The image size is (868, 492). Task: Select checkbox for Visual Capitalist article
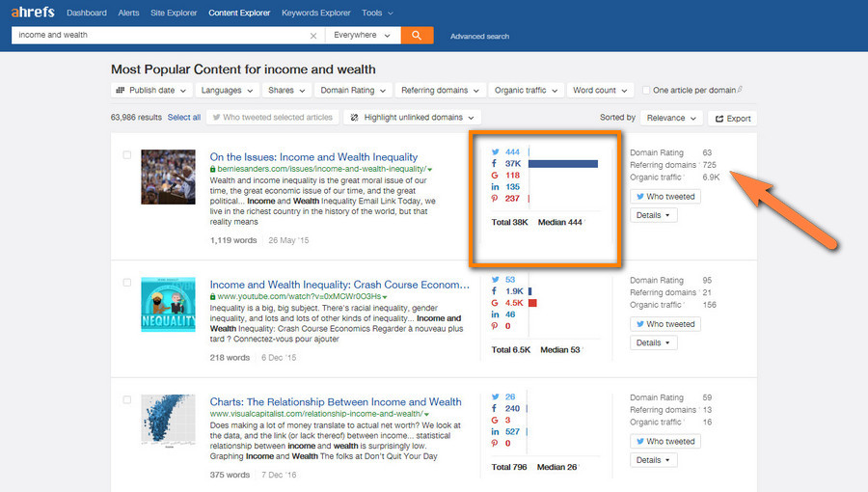[x=126, y=399]
